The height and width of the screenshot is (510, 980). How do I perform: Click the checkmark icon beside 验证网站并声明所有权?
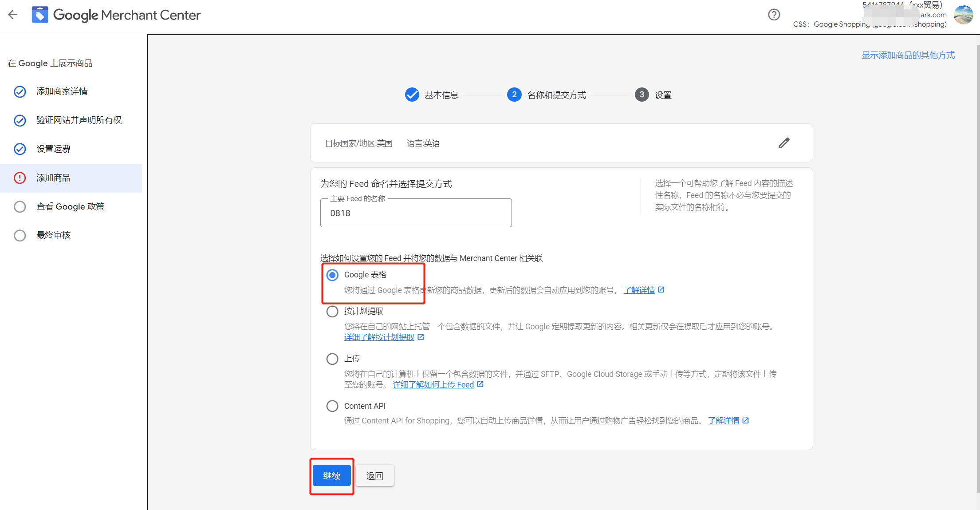point(20,120)
